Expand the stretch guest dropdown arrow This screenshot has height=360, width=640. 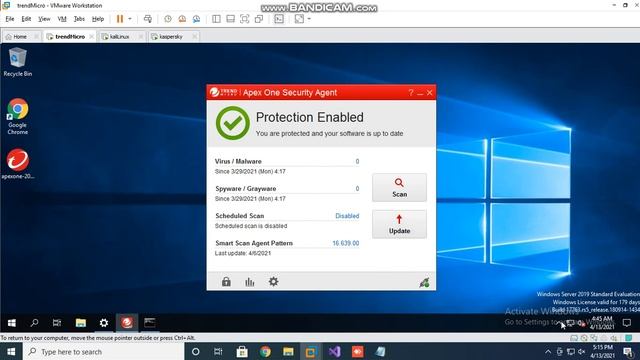point(309,19)
